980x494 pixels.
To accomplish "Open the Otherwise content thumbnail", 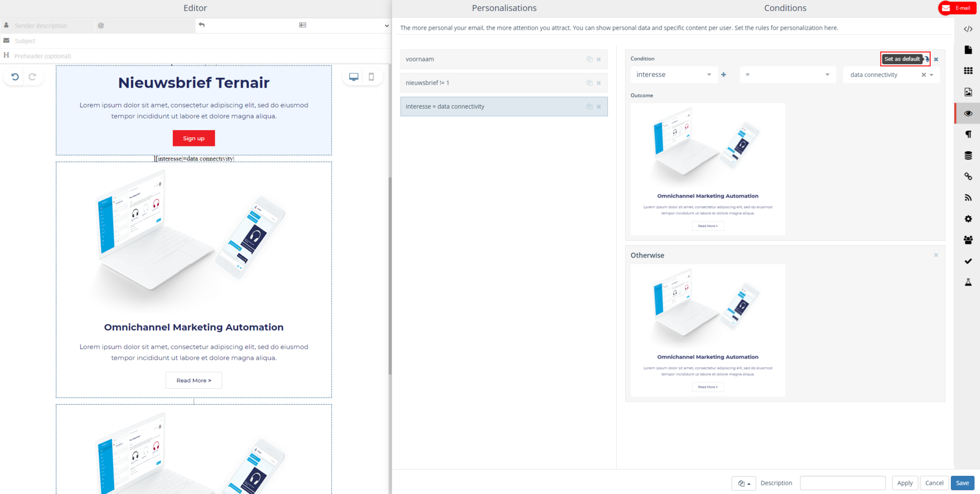I will tap(708, 330).
